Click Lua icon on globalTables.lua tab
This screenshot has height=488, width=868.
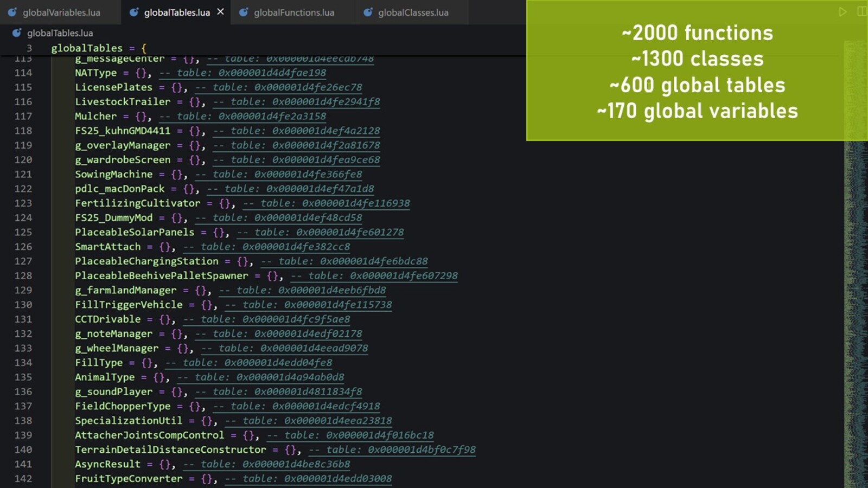pos(134,12)
